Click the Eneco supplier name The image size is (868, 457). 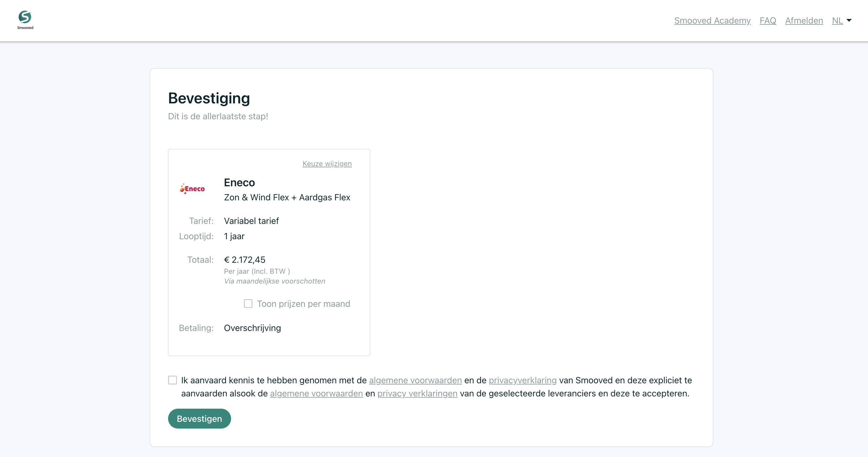point(240,182)
